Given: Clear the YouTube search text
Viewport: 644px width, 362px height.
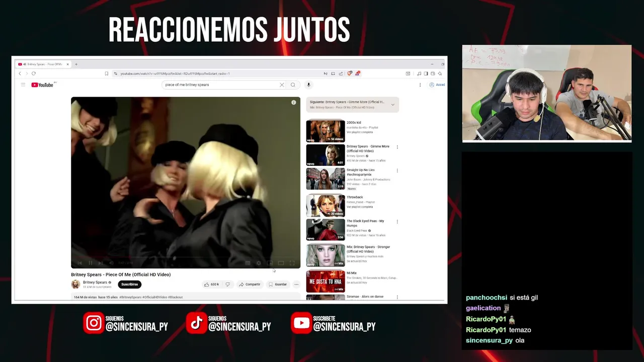Looking at the screenshot, I should click(282, 85).
